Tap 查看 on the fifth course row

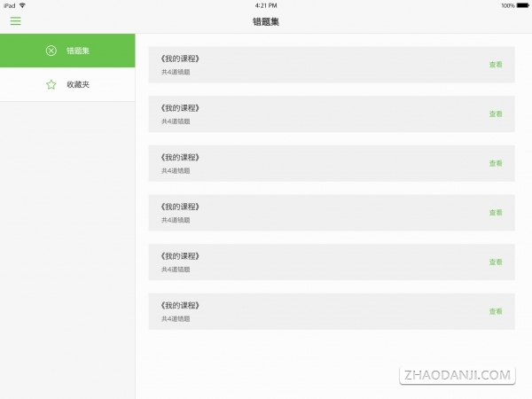click(496, 262)
